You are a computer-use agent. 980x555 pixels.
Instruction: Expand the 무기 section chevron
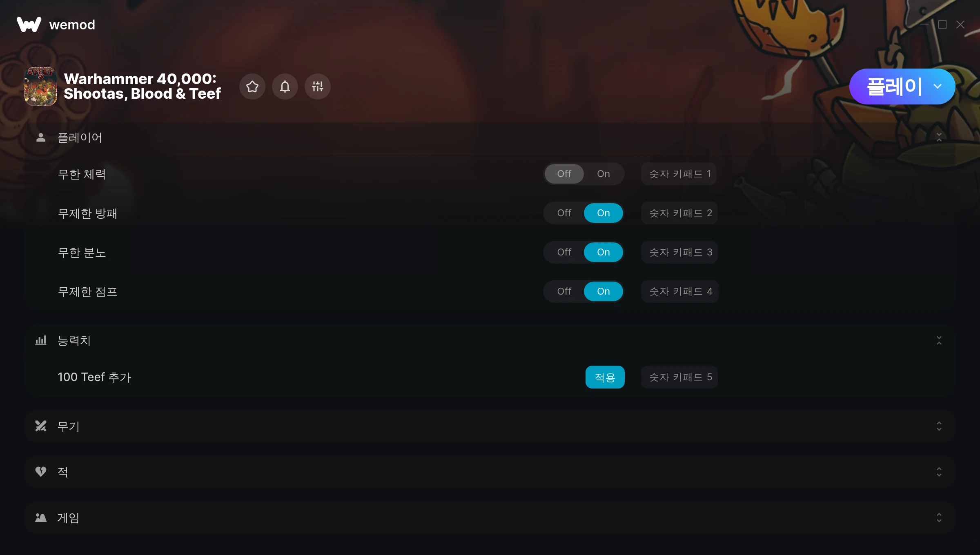(x=939, y=426)
